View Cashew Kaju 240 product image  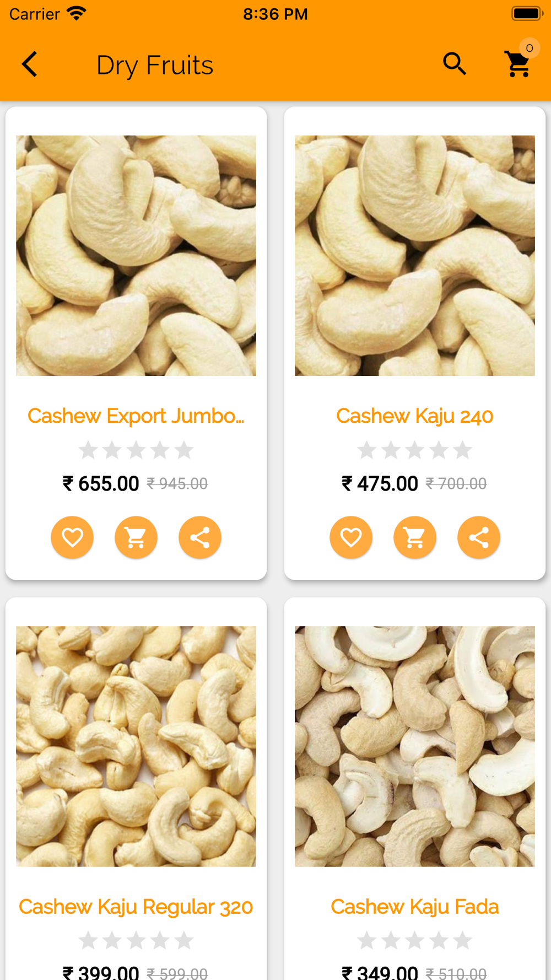(x=415, y=256)
